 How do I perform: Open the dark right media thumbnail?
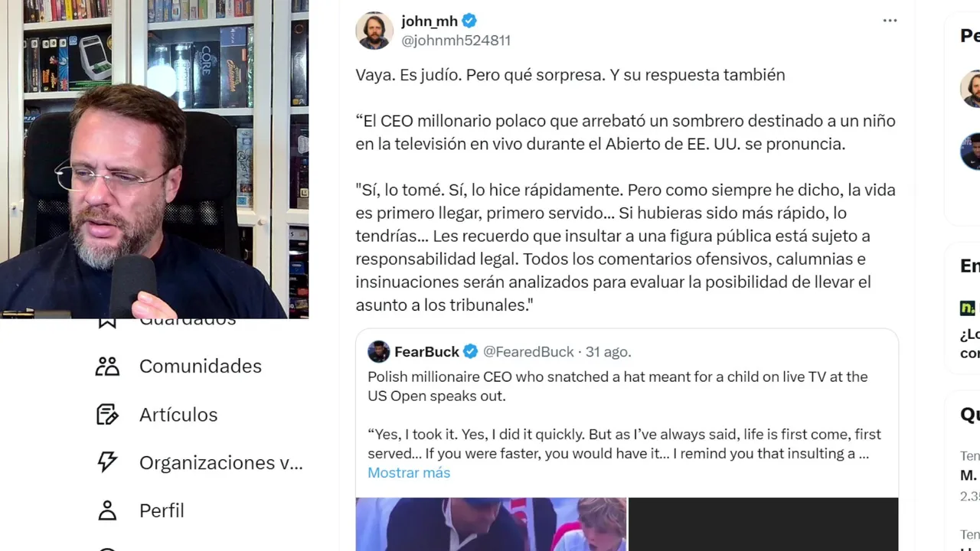pos(763,524)
